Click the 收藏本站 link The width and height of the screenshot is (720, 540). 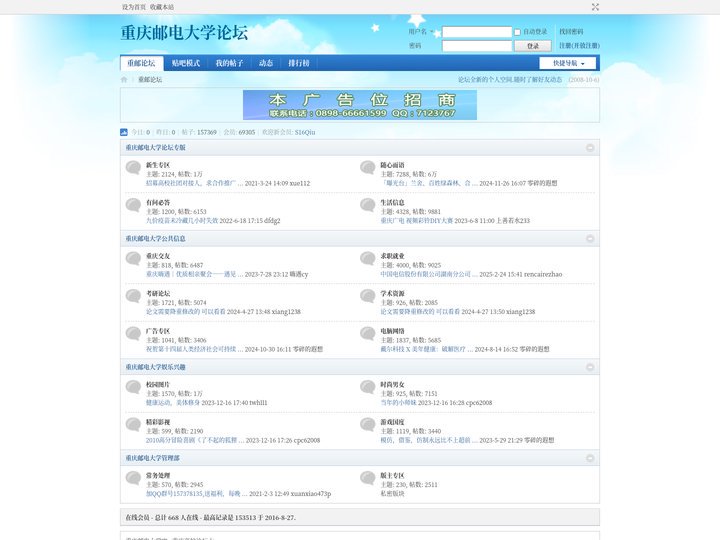tap(162, 7)
